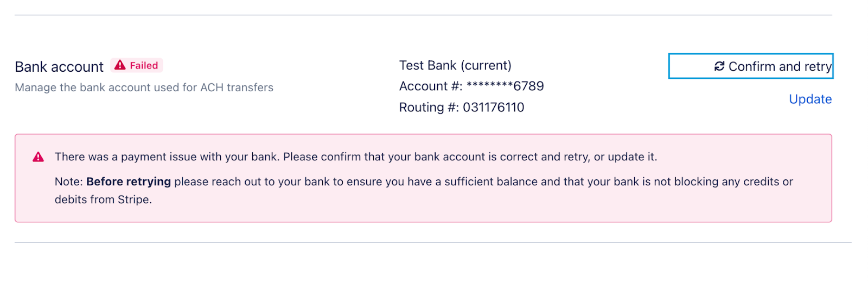Click the Routing #: label
The width and height of the screenshot is (868, 282).
(429, 107)
